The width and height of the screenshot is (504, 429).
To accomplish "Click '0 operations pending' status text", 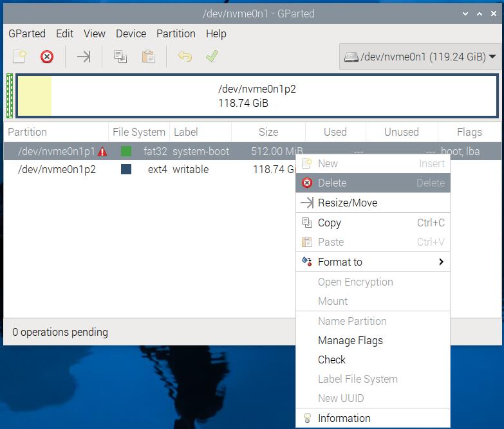I will [60, 332].
